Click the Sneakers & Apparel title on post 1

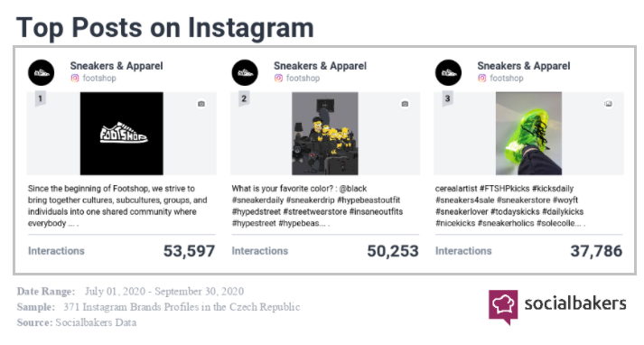pyautogui.click(x=117, y=66)
